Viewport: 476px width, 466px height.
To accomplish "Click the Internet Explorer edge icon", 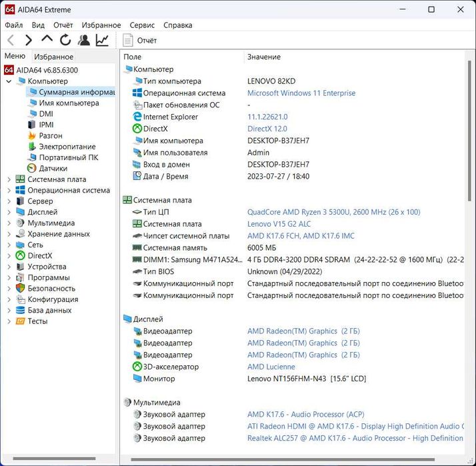I will (137, 117).
